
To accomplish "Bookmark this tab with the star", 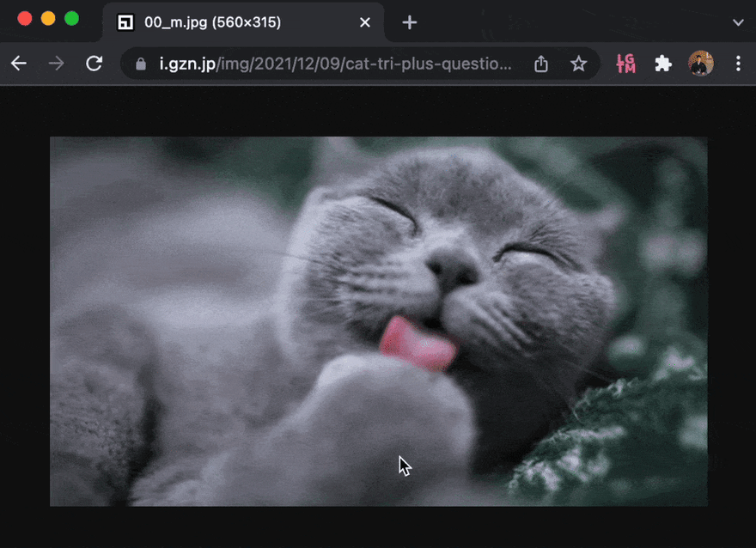I will point(578,64).
